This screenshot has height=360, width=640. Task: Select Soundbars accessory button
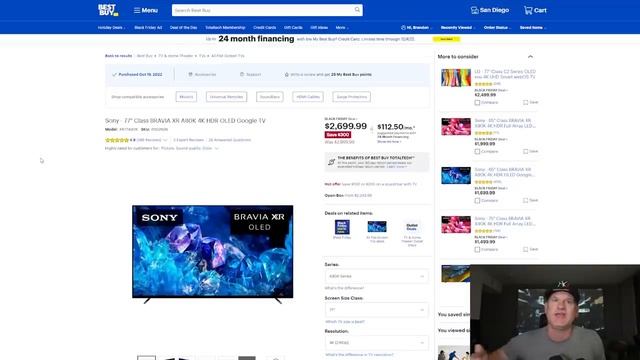point(270,97)
